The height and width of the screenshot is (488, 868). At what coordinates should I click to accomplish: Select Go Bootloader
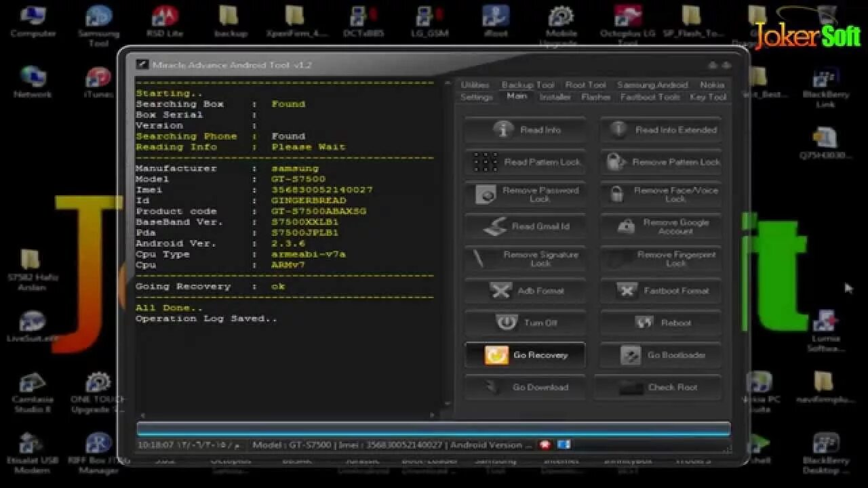[x=660, y=355]
